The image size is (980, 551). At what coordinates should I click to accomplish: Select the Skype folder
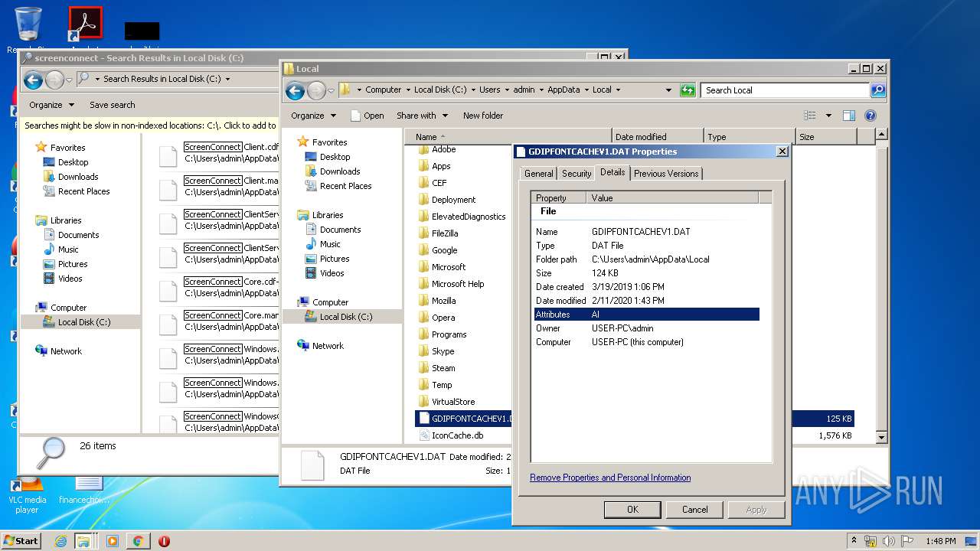(443, 351)
